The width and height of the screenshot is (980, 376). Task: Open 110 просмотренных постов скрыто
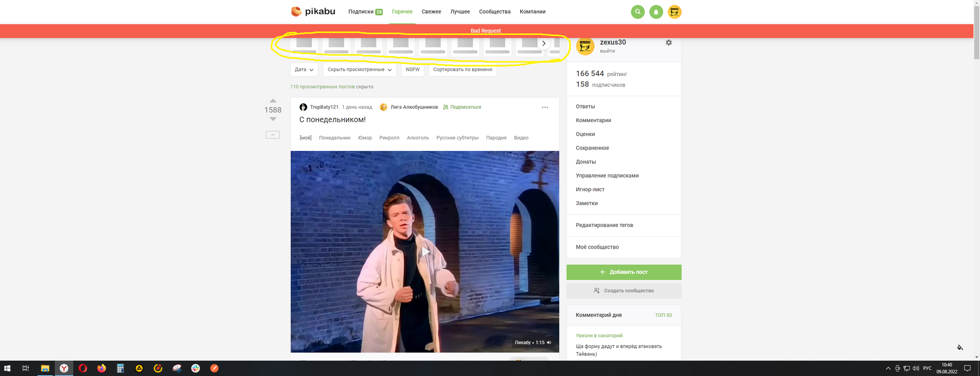tap(332, 87)
